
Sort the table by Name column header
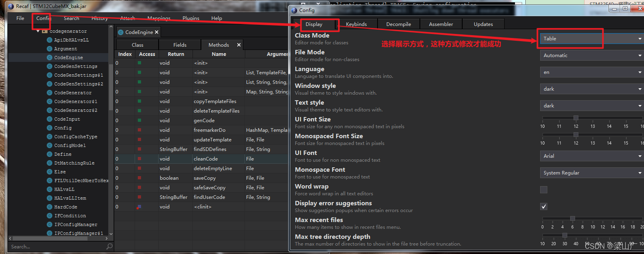click(219, 54)
